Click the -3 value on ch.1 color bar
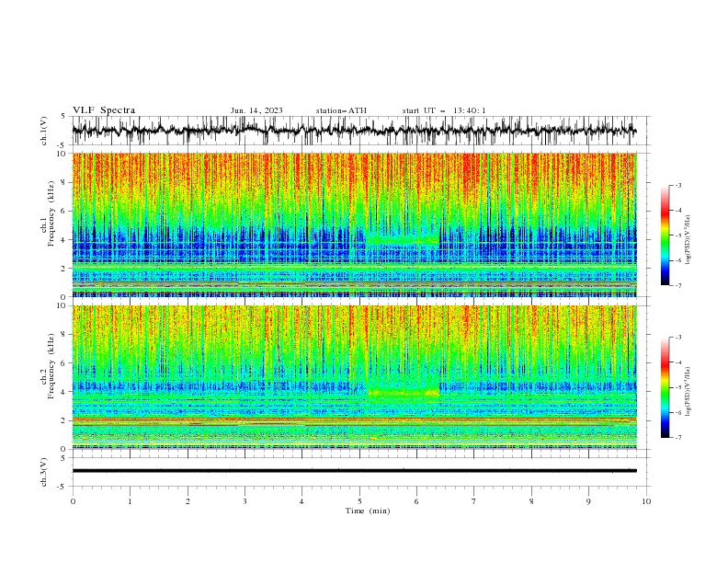This screenshot has height=563, width=728. (x=677, y=185)
